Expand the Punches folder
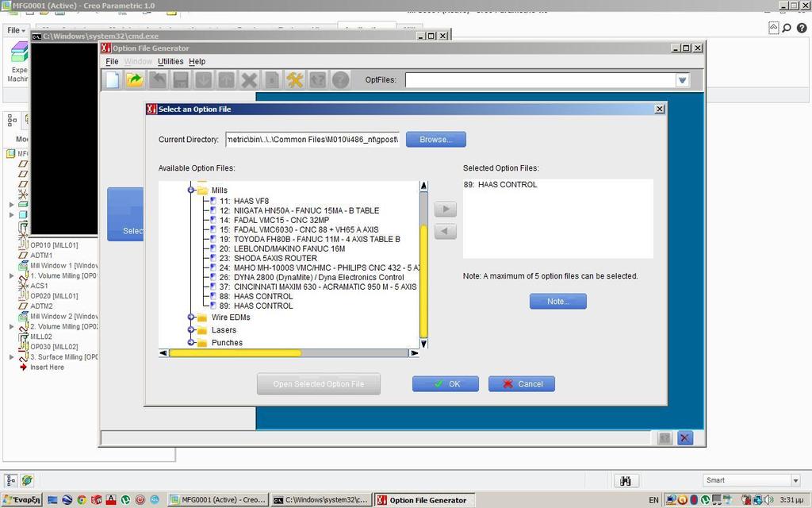This screenshot has width=812, height=508. point(190,342)
